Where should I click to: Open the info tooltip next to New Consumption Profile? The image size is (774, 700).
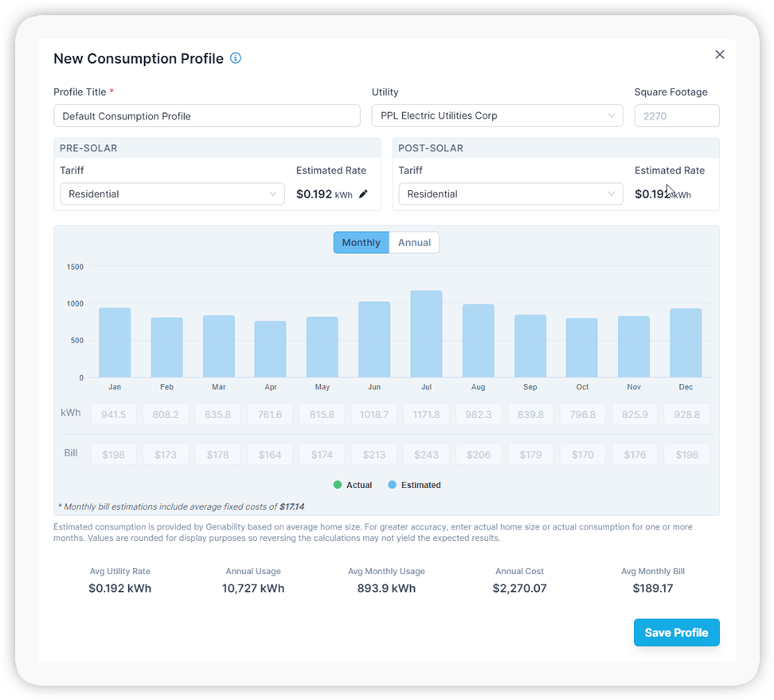(235, 57)
